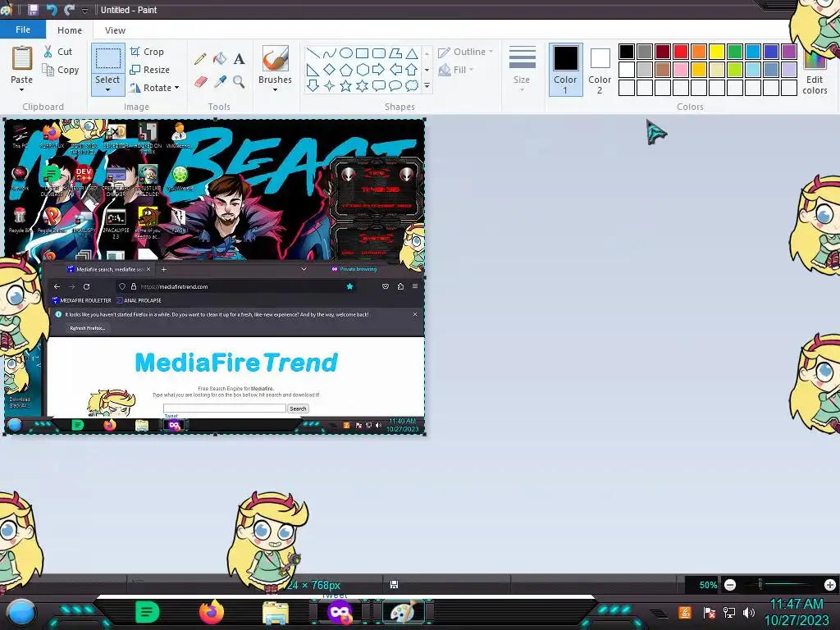Open Customize Quick Access Toolbar dropdown
Viewport: 840px width, 630px height.
coord(84,10)
